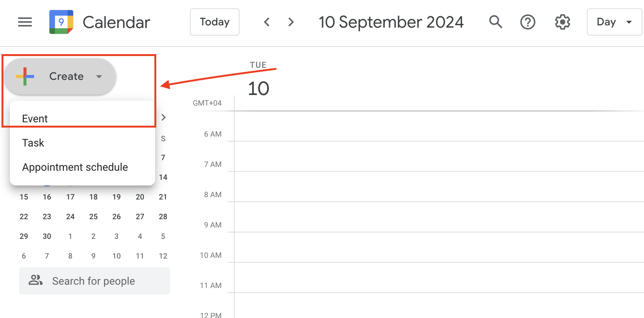Click the Today button

[215, 22]
